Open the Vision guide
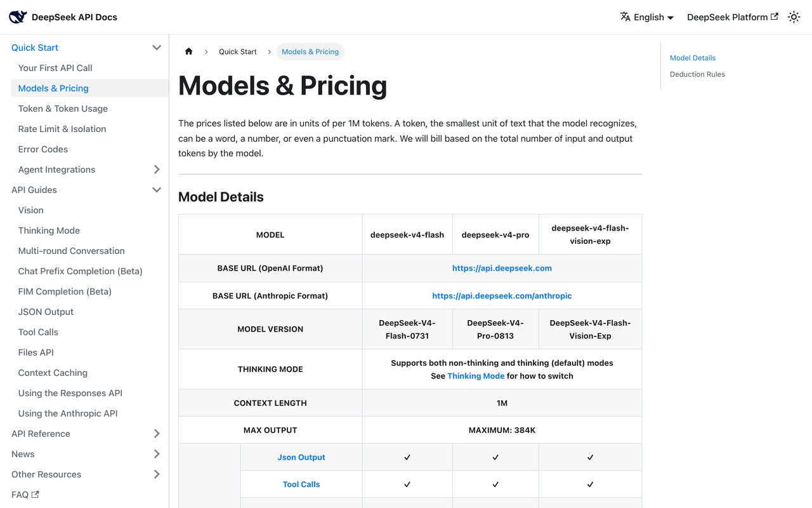812x508 pixels. (31, 210)
